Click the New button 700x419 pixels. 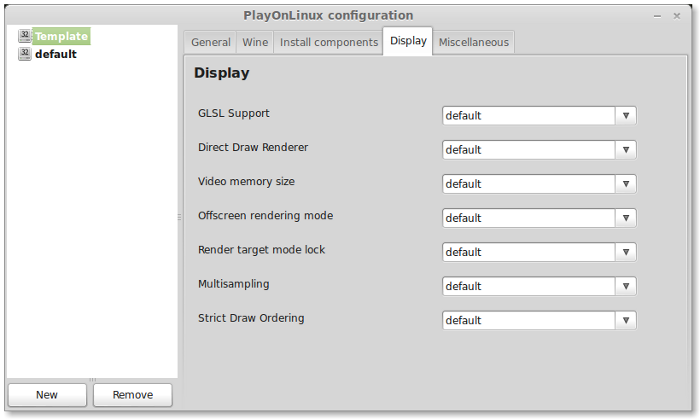pyautogui.click(x=47, y=395)
